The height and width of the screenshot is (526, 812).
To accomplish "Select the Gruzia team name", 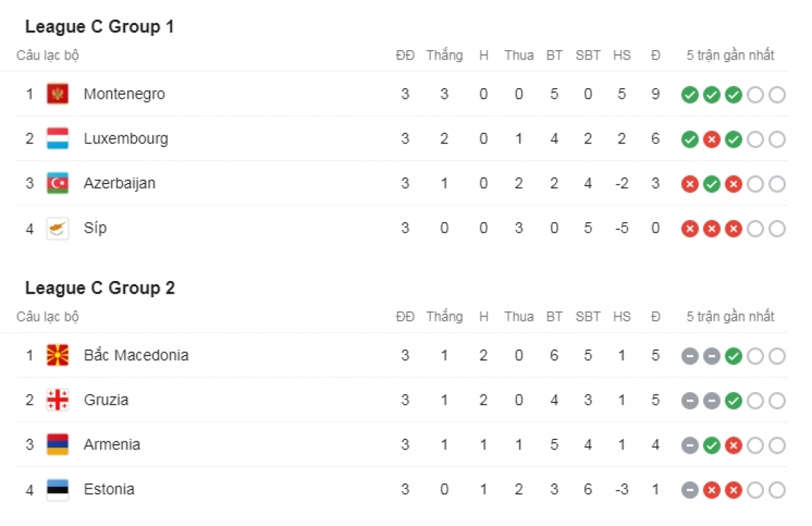I will (106, 400).
